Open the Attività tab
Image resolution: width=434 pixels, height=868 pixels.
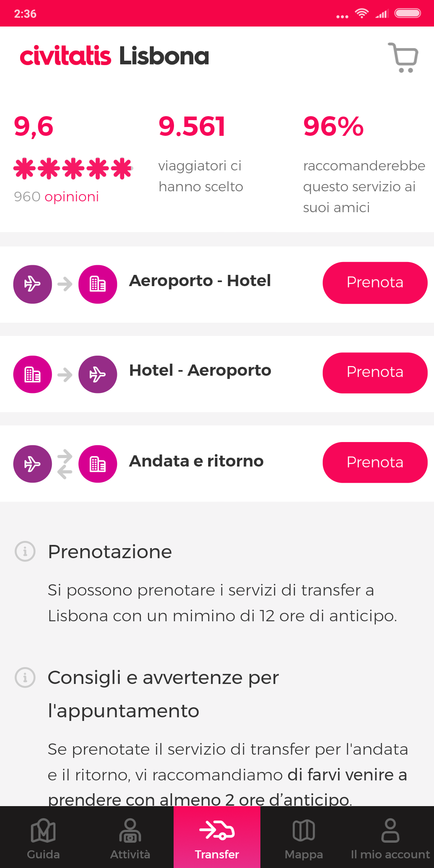(x=130, y=838)
